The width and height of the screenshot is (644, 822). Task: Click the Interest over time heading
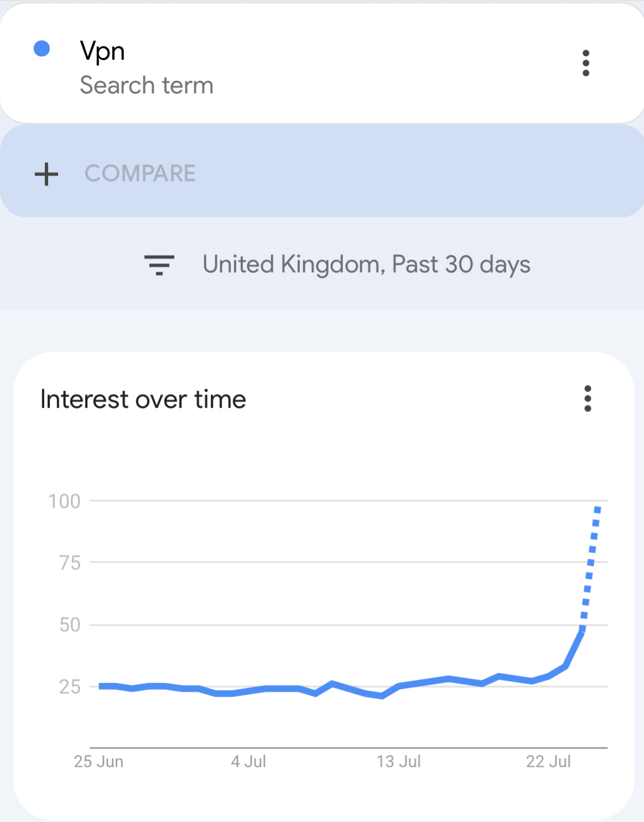point(143,399)
